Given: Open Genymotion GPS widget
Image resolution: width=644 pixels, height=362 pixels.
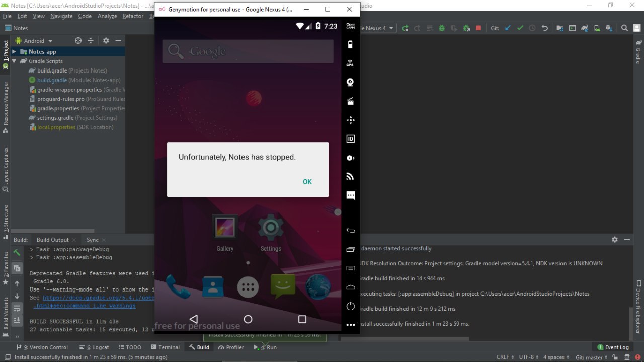Looking at the screenshot, I should [x=351, y=63].
